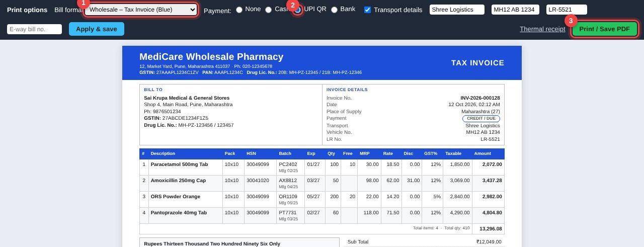The width and height of the screenshot is (644, 247).
Task: Click the amount 4,804.80
Action: pos(492,213)
